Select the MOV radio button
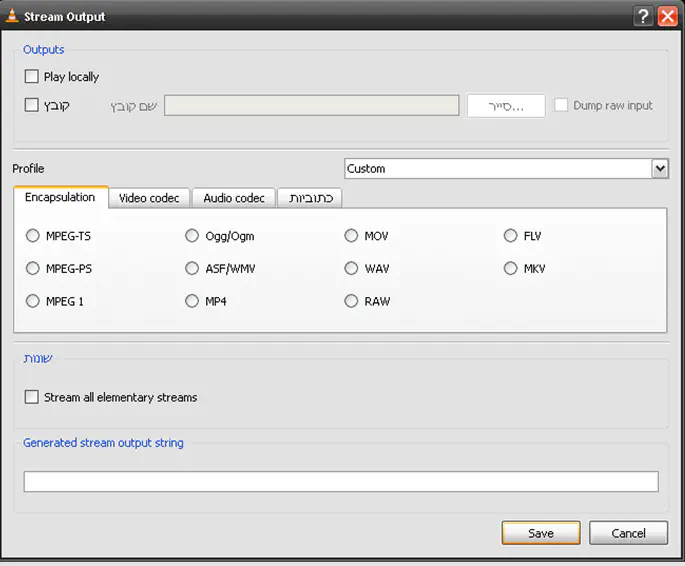Image resolution: width=685 pixels, height=566 pixels. coord(351,236)
